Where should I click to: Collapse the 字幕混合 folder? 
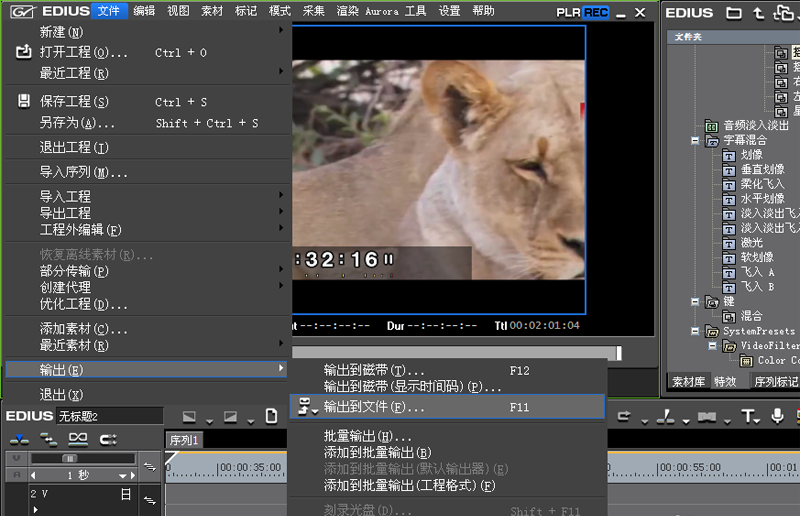point(697,141)
